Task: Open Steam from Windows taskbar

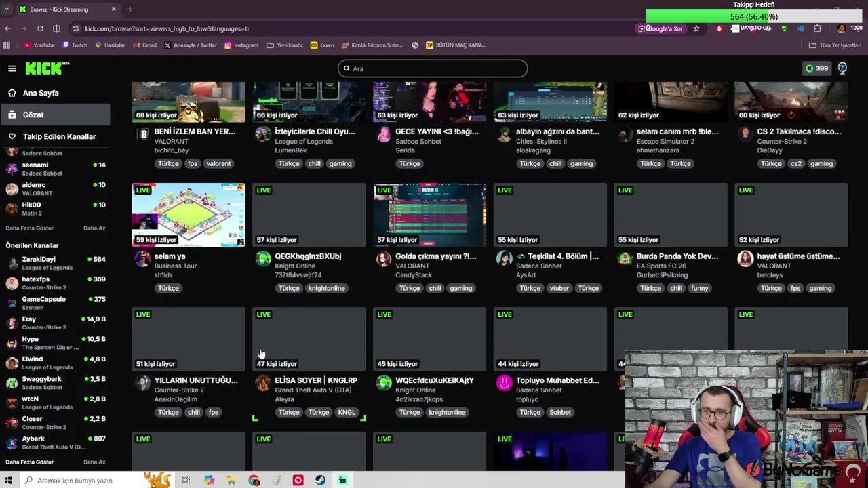Action: pyautogui.click(x=320, y=481)
